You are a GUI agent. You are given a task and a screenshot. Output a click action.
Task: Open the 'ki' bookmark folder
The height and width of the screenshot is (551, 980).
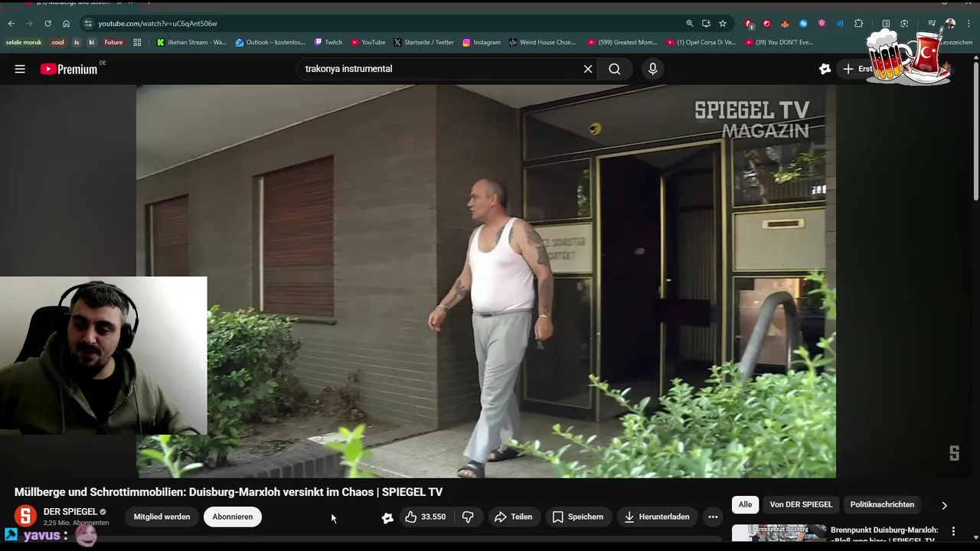(91, 43)
